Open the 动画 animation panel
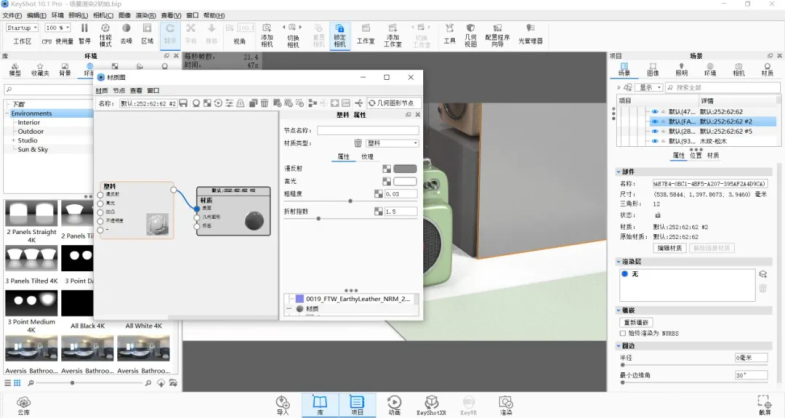Screen dimensions: 785x418 pyautogui.click(x=394, y=401)
